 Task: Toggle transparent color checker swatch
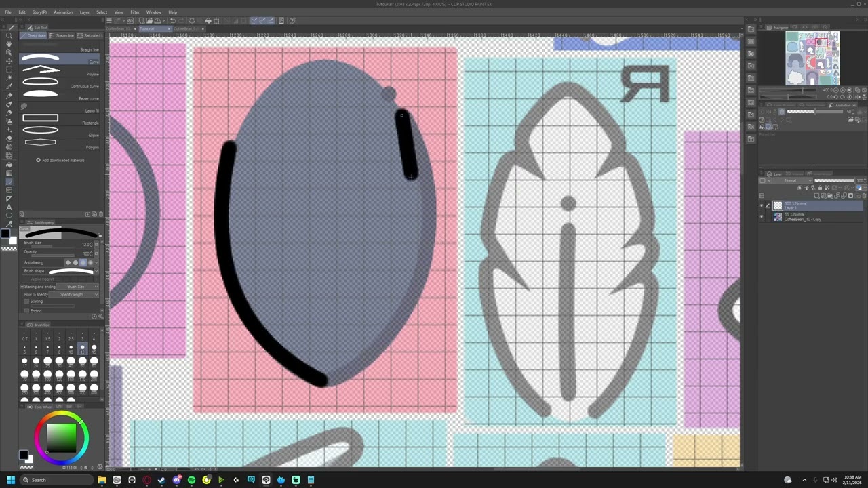(x=9, y=249)
